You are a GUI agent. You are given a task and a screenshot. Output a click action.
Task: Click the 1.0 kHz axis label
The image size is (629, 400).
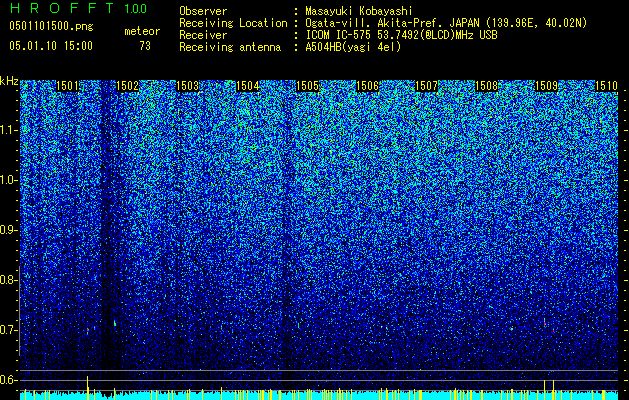pyautogui.click(x=10, y=180)
